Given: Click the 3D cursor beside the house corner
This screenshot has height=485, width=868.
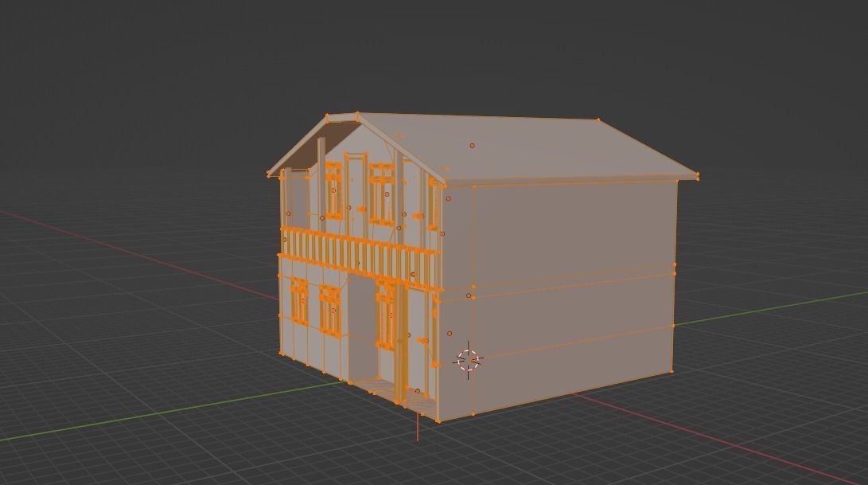Looking at the screenshot, I should [469, 360].
